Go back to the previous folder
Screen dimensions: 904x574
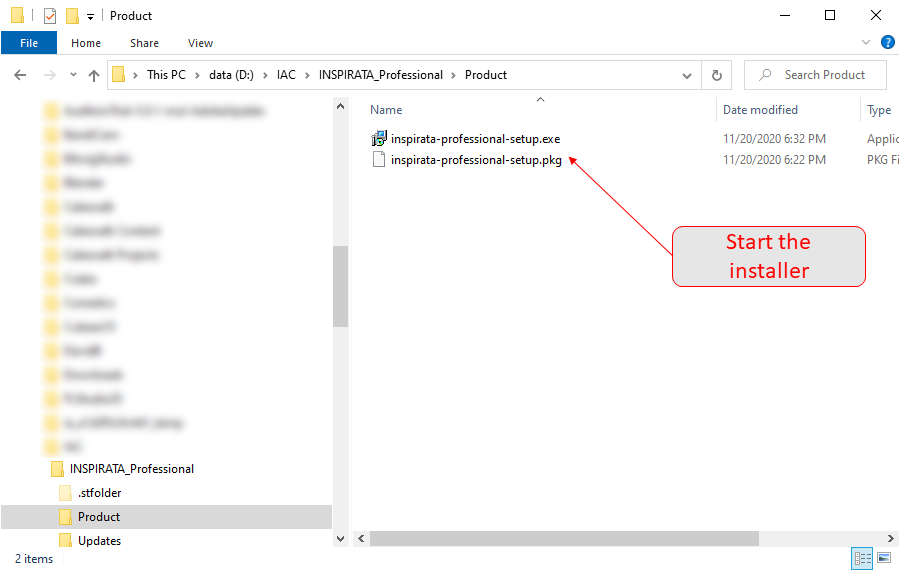pos(20,75)
